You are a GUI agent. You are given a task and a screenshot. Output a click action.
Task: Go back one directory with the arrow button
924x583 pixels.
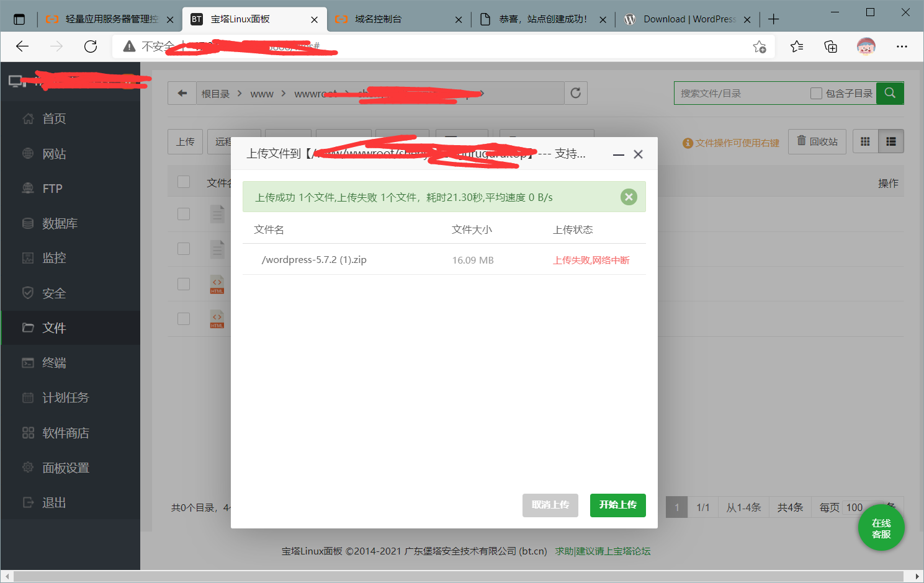coord(182,93)
